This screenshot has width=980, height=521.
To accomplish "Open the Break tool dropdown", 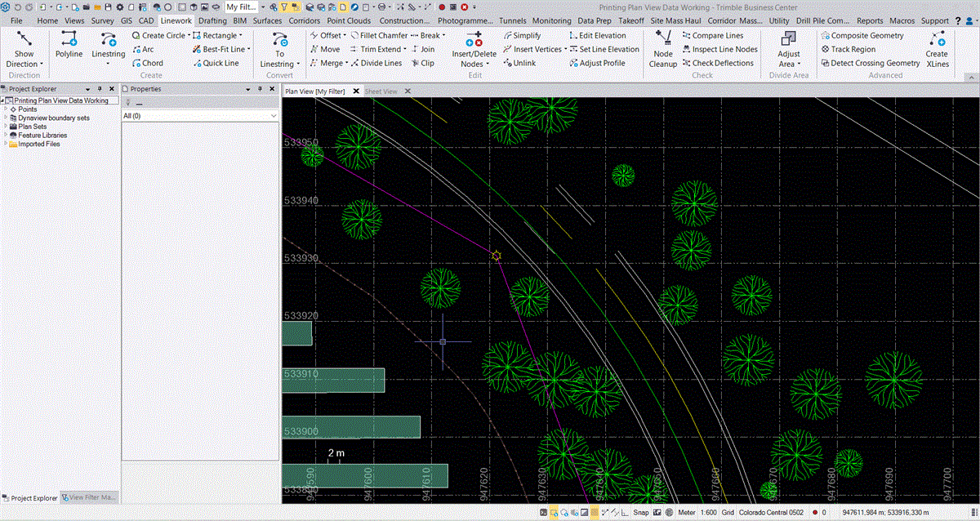I will click(443, 36).
